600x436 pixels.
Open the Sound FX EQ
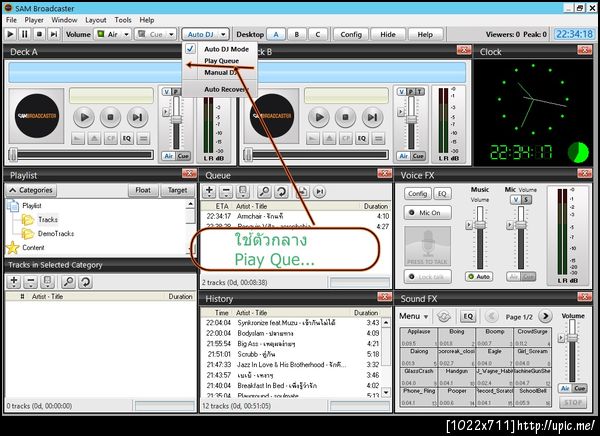[468, 316]
